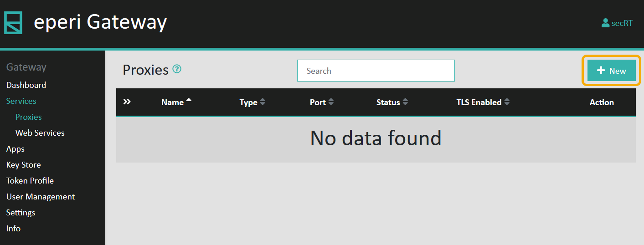
Task: Sort table by the Port column
Action: click(322, 102)
